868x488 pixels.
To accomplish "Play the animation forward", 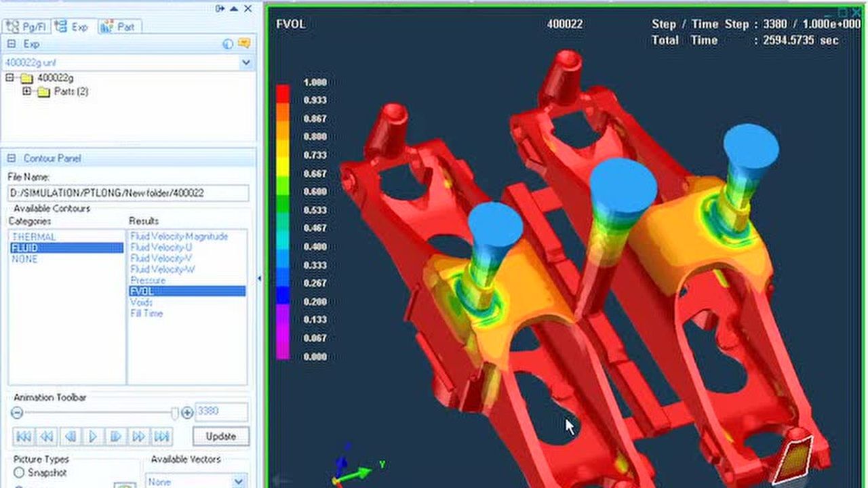I will click(93, 436).
